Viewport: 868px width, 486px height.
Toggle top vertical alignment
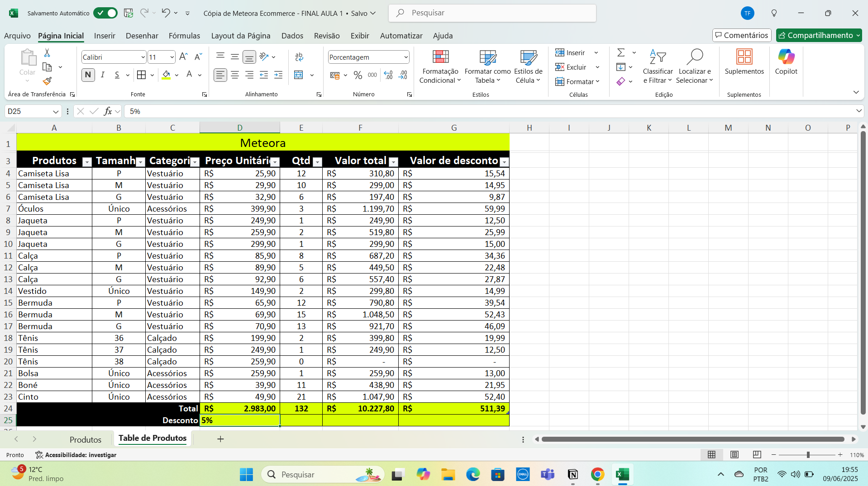(220, 57)
